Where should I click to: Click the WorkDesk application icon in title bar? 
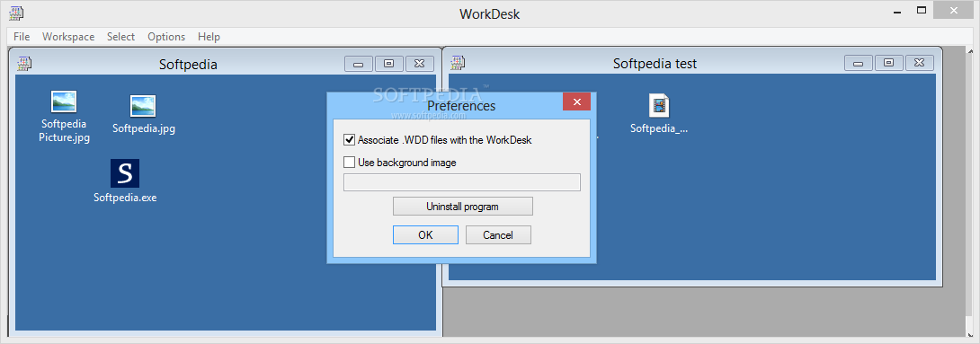(x=17, y=13)
